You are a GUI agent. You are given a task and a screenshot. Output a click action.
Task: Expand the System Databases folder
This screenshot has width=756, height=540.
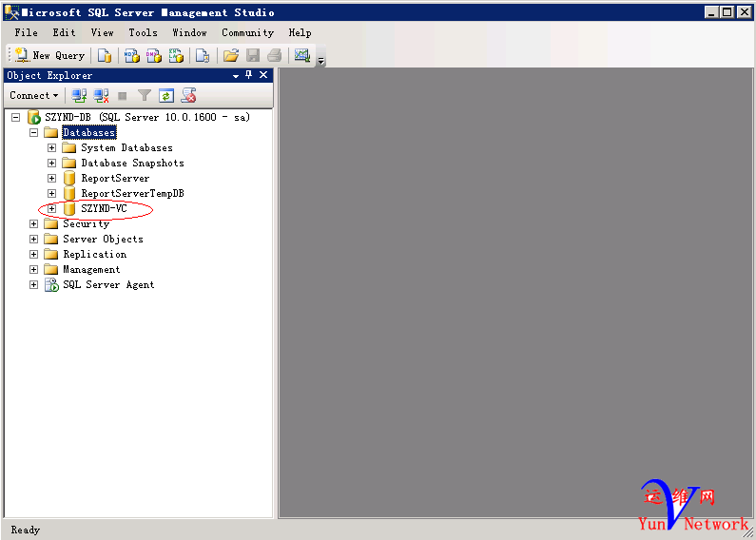51,147
